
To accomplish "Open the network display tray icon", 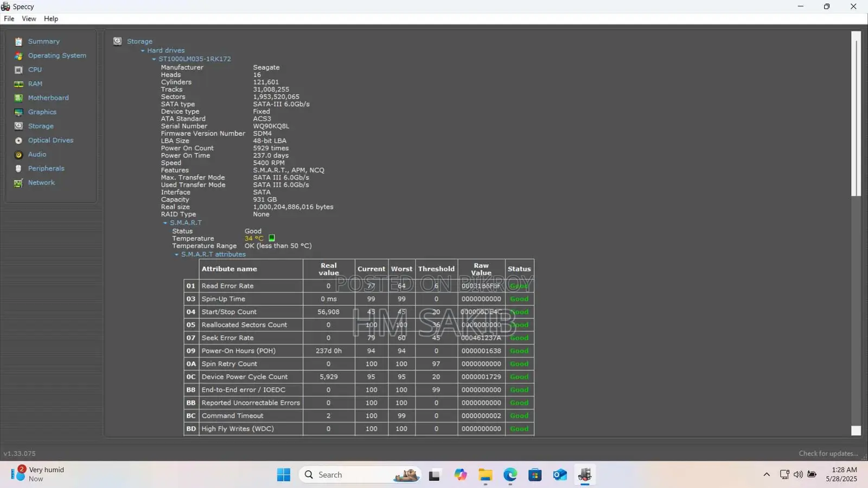I will [784, 474].
